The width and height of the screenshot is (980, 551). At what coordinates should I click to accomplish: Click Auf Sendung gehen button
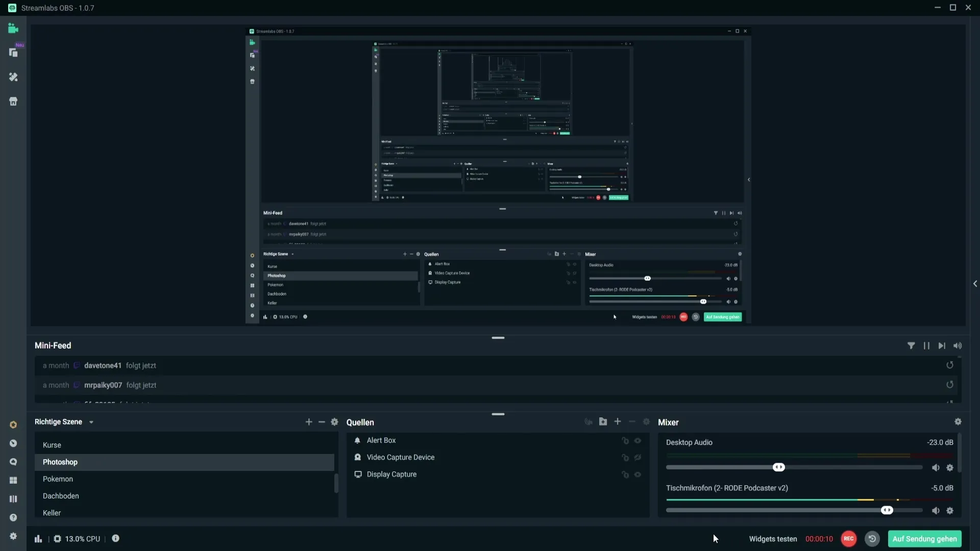(x=924, y=539)
